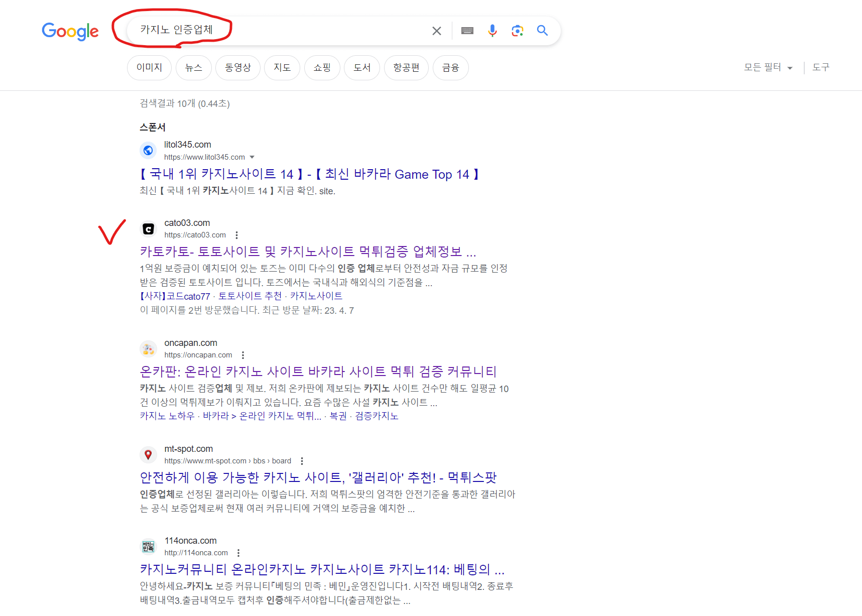
Task: Click the 114onca.com favicon
Action: click(148, 547)
